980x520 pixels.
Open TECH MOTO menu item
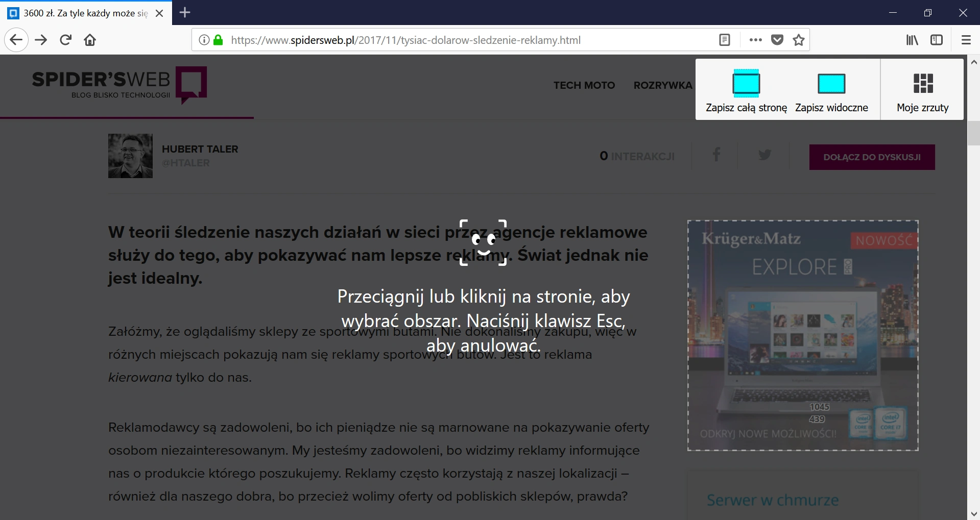[x=584, y=85]
